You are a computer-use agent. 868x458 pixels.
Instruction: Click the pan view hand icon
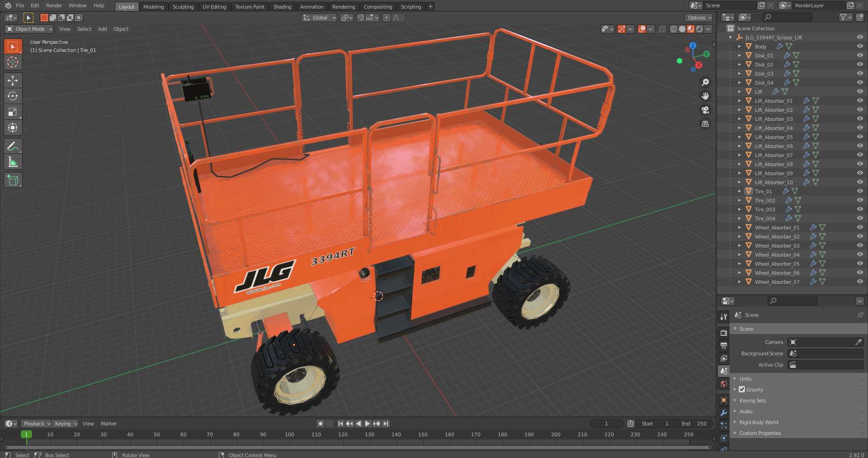coord(705,96)
